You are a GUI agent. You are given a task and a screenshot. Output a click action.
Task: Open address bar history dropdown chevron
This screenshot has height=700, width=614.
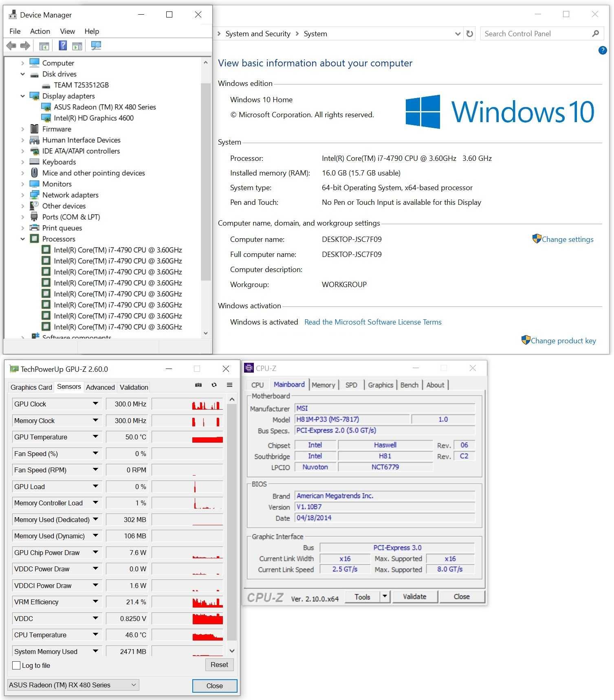pos(458,34)
